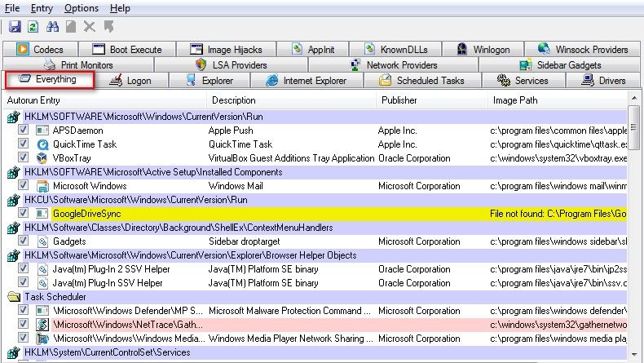Disable the GoogleDriveSync entry checkbox

coord(23,213)
